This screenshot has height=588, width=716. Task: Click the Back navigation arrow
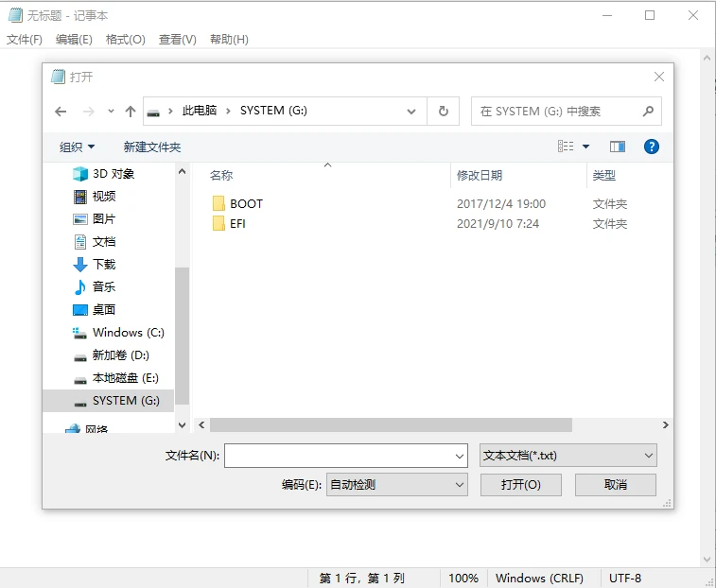pyautogui.click(x=61, y=112)
